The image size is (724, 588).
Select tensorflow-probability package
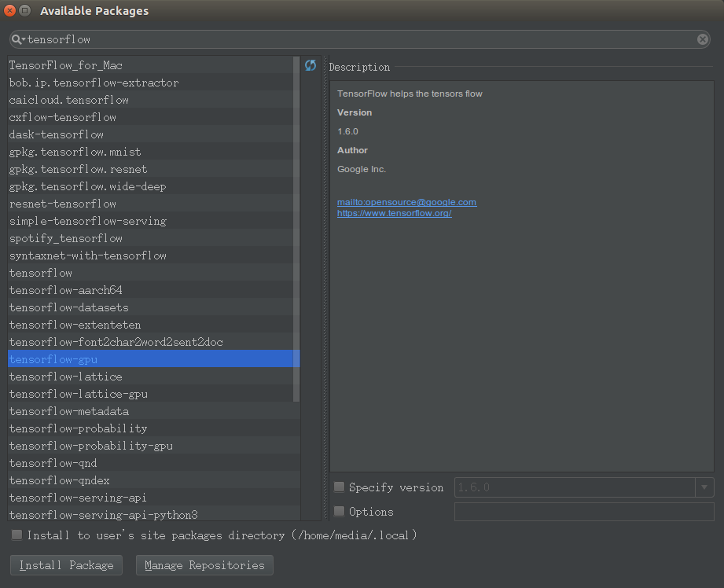154,428
